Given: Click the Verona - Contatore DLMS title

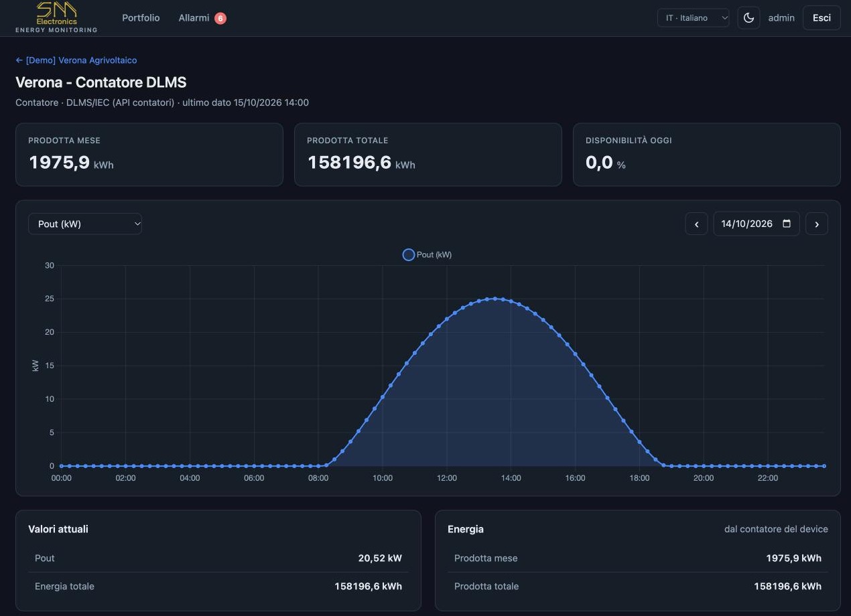Looking at the screenshot, I should (101, 82).
